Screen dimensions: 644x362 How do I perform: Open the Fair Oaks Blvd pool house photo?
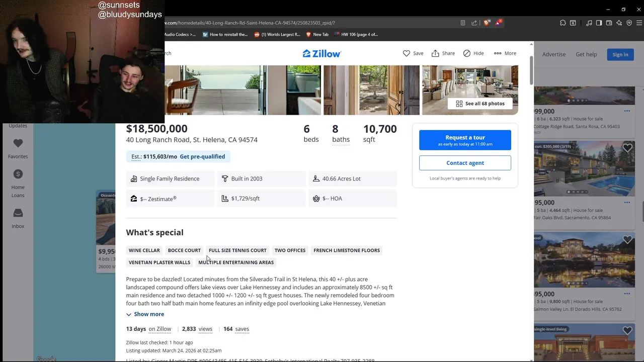point(584,168)
